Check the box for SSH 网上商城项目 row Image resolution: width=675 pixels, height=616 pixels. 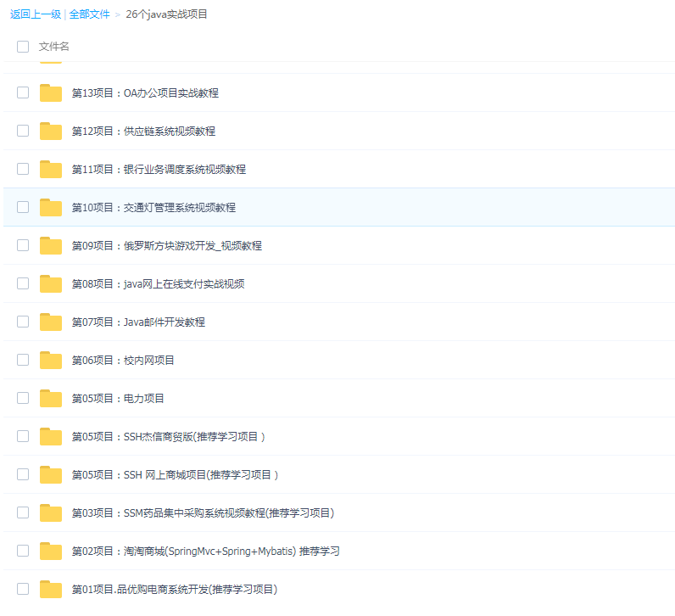23,474
